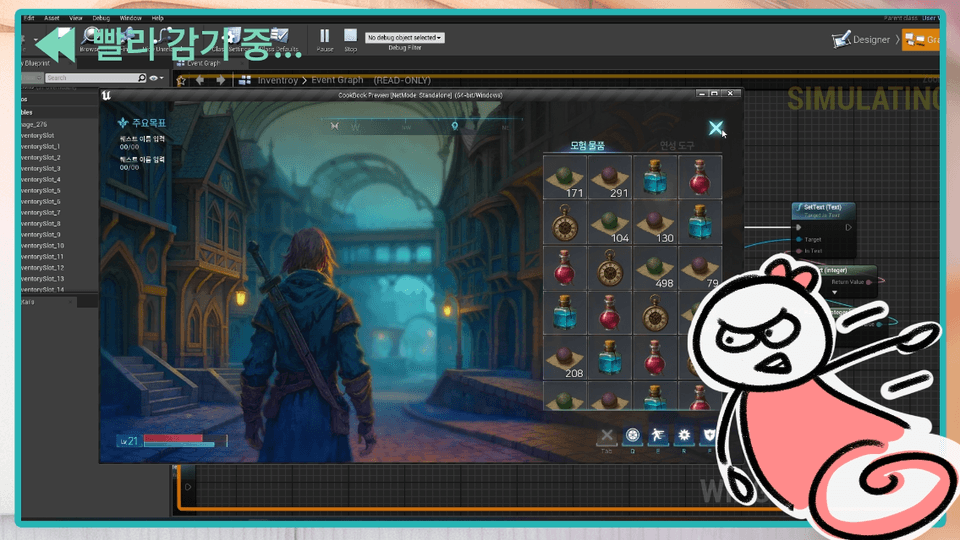Click the Target pin on SetText node
Viewport: 960px width, 540px height.
click(x=798, y=239)
